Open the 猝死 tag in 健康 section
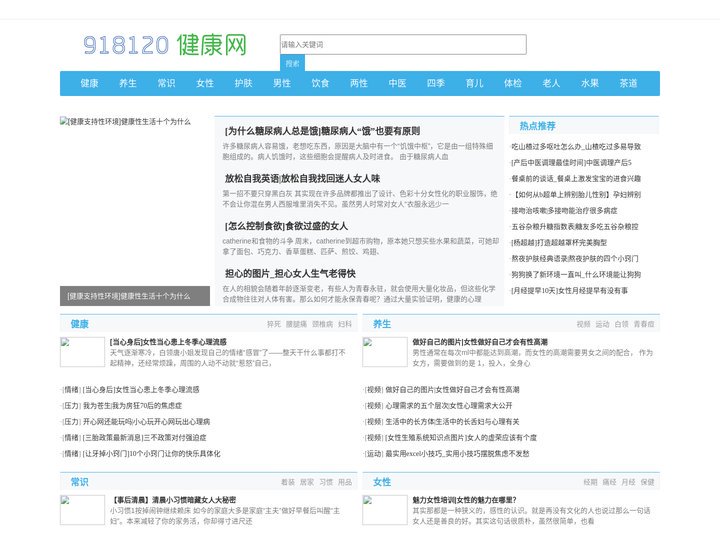The height and width of the screenshot is (540, 720). tap(274, 324)
